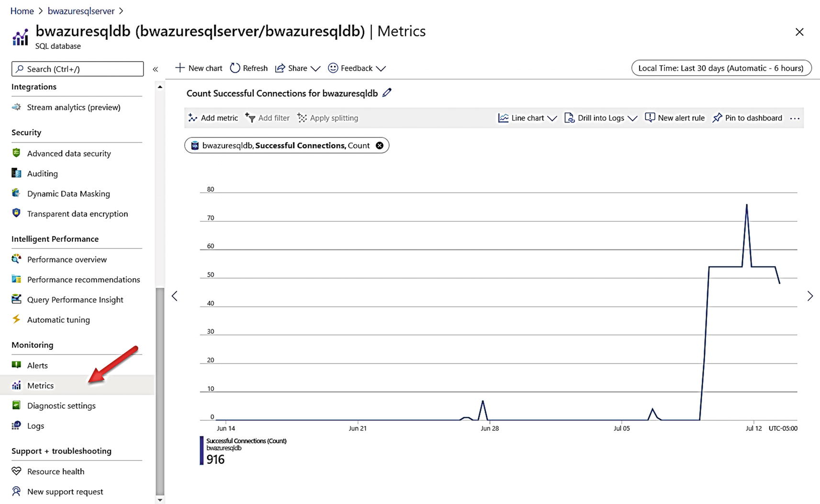Click the SQL database metrics header icon
The width and height of the screenshot is (820, 504).
(20, 37)
